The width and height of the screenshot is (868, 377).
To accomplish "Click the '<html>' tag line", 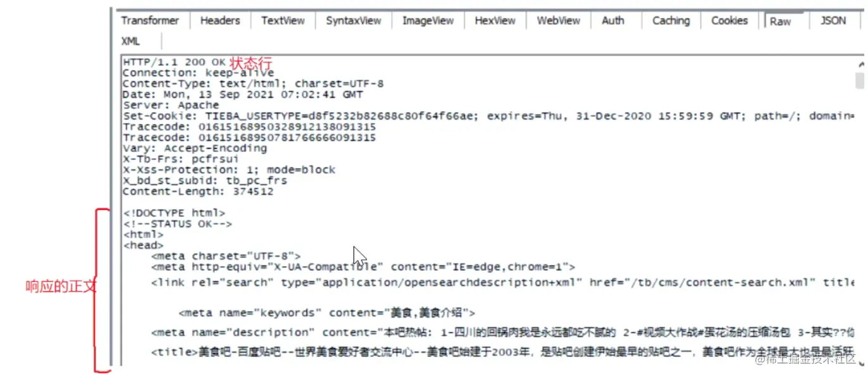I will point(143,235).
